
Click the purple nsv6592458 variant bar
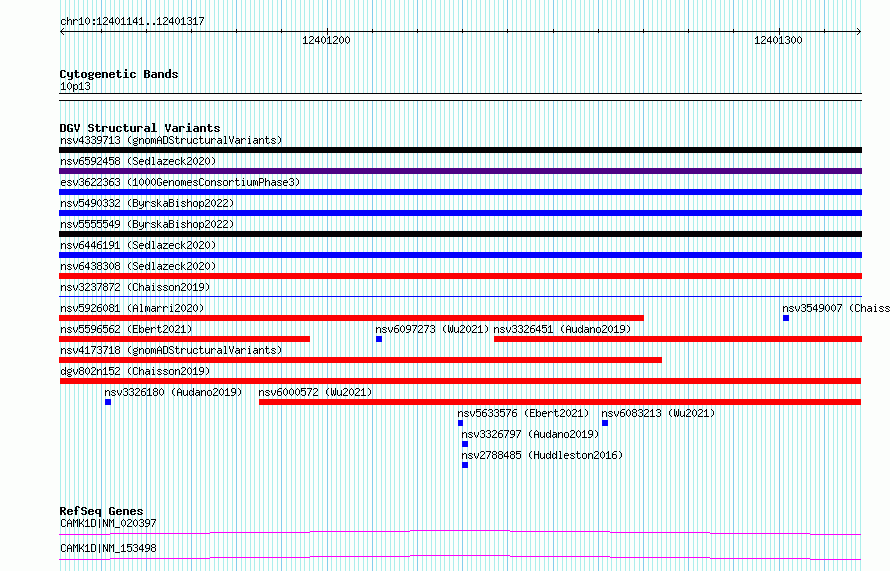coord(460,171)
